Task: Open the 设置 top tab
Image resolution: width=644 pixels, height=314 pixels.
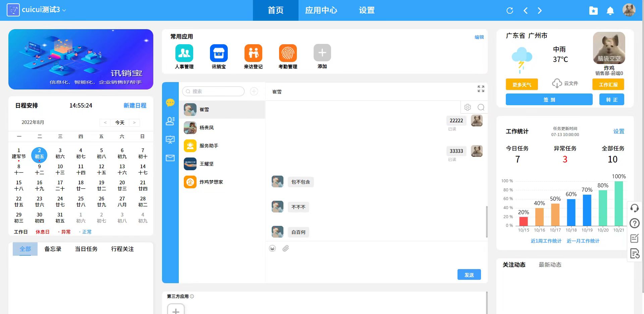Action: tap(367, 10)
